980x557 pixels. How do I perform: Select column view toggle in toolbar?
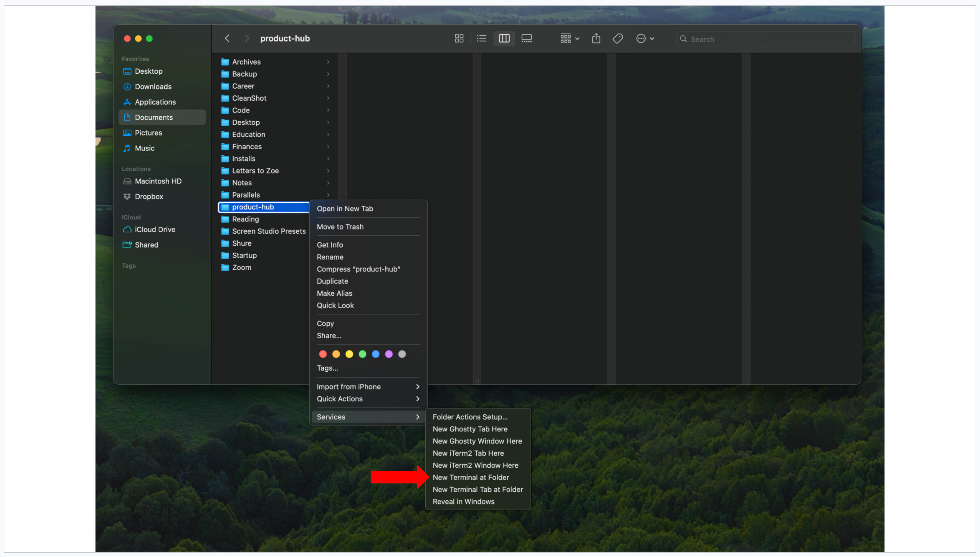click(x=504, y=39)
